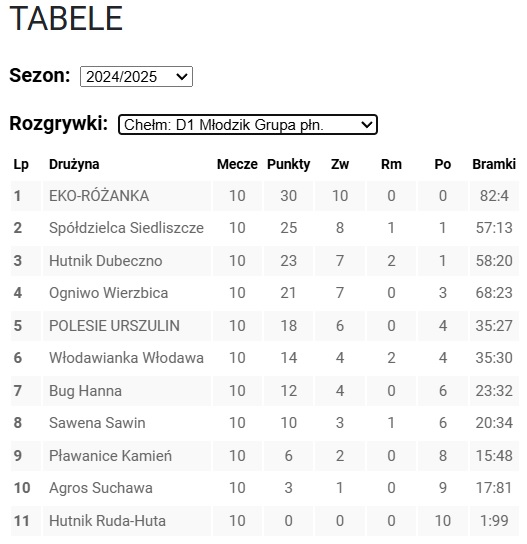The image size is (527, 544).
Task: Open the Rozgrywki competition dropdown
Action: (x=248, y=125)
